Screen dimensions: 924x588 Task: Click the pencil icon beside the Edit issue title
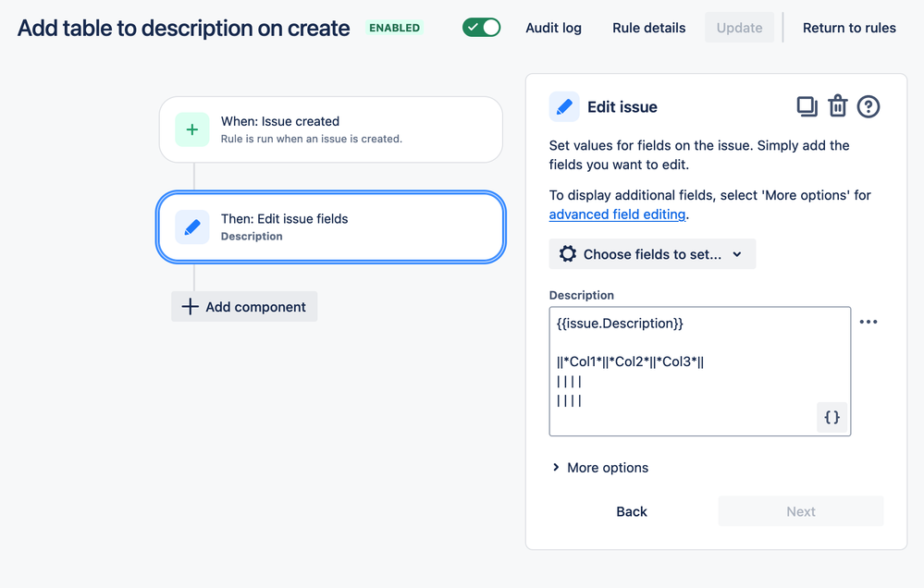point(564,106)
